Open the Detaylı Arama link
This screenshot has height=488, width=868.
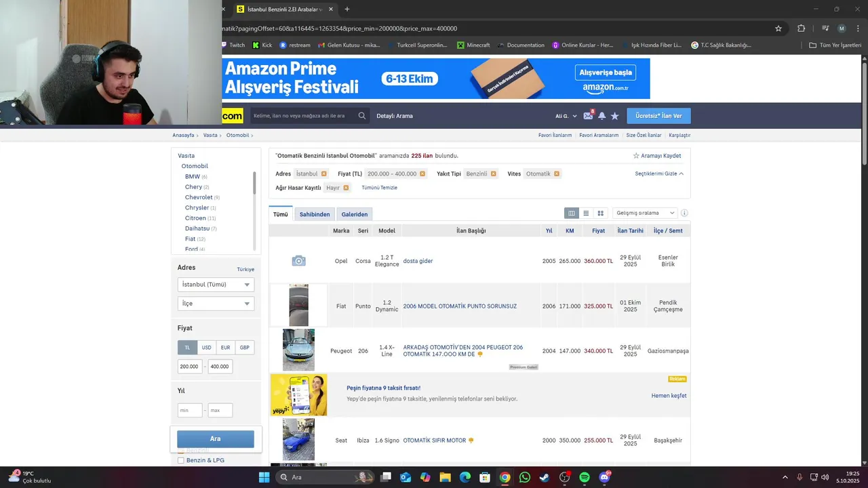pyautogui.click(x=395, y=116)
